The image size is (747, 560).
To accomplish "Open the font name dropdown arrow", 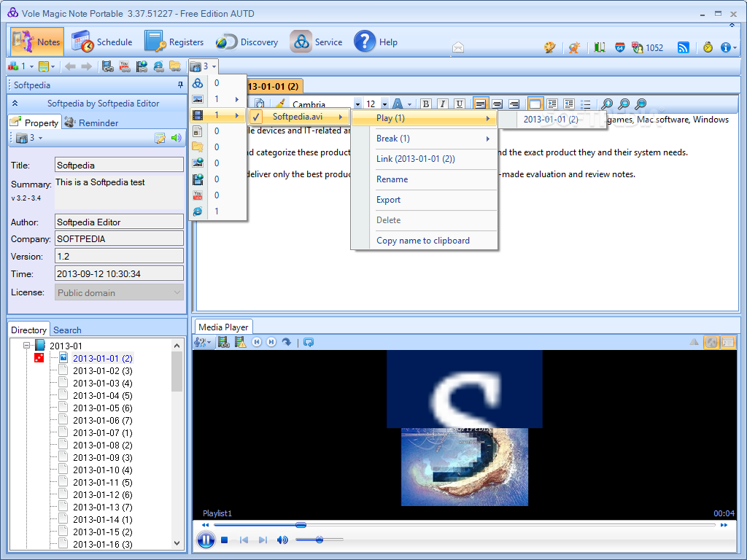I will coord(357,104).
